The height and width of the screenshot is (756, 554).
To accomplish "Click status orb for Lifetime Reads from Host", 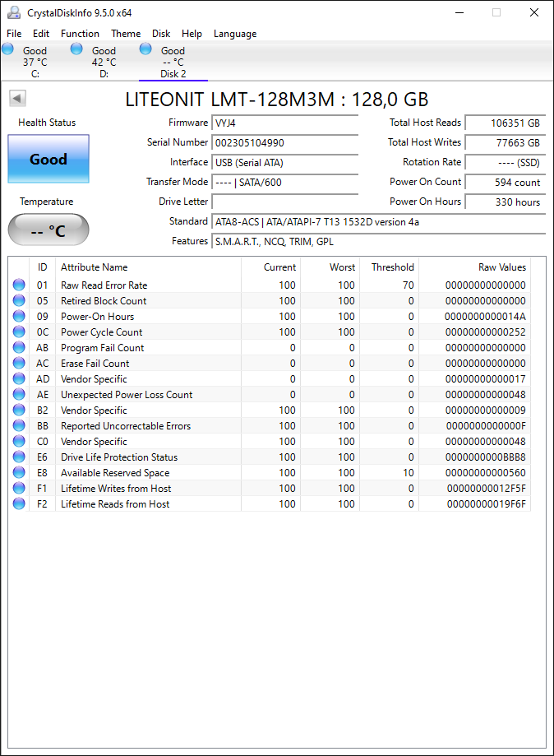I will [x=19, y=503].
